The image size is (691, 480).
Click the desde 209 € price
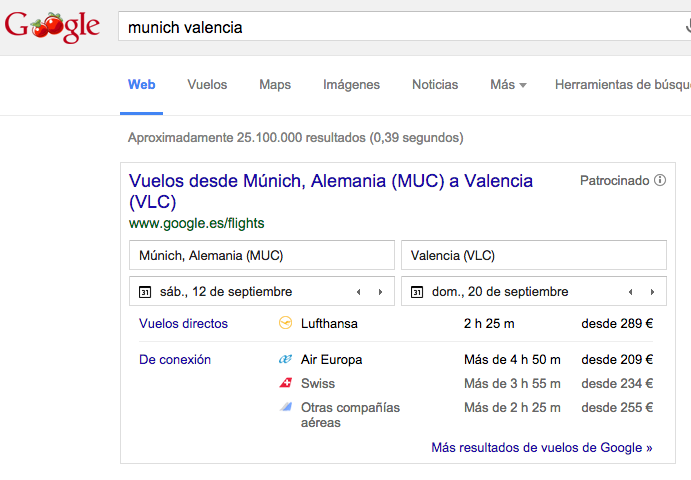[x=617, y=360]
